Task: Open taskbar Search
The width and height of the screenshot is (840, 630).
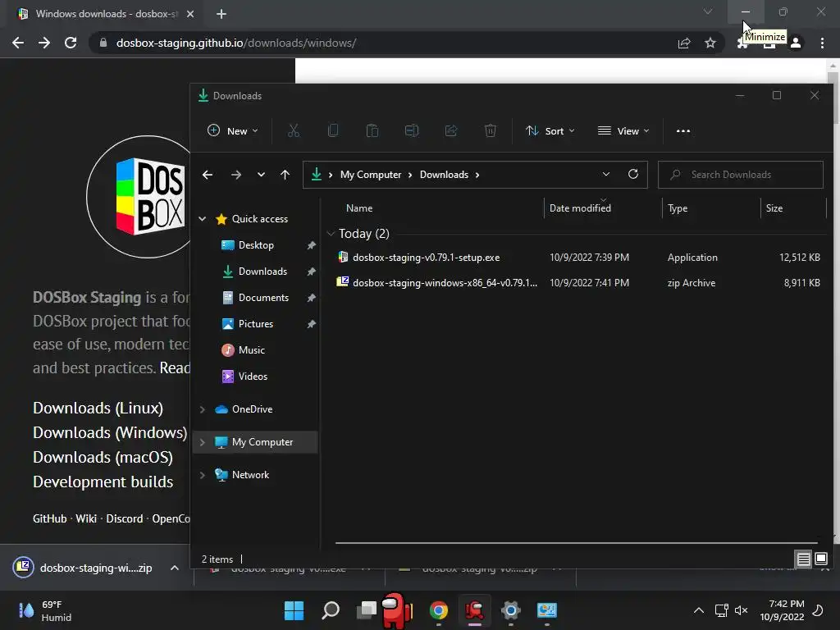Action: coord(331,610)
